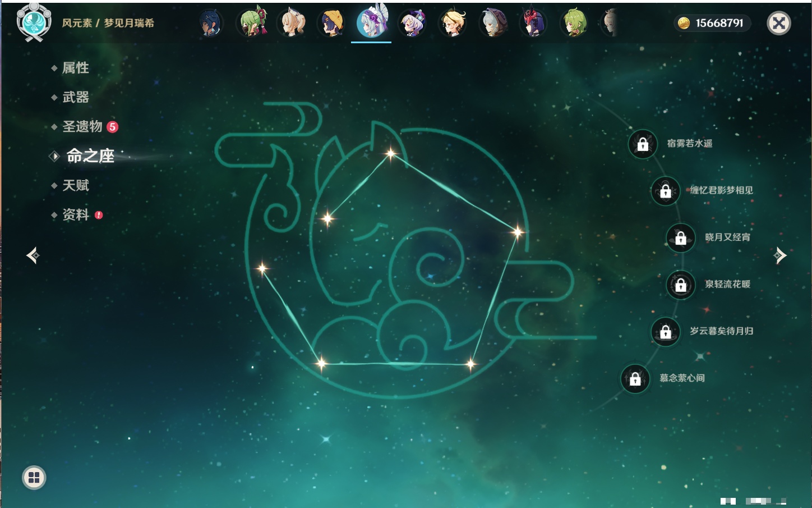
Task: Open the 属性 attributes menu
Action: (75, 68)
